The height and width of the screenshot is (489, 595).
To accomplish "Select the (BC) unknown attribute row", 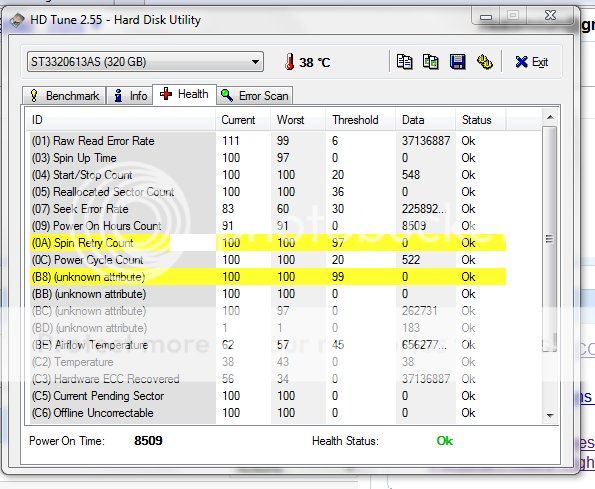I will pyautogui.click(x=268, y=311).
